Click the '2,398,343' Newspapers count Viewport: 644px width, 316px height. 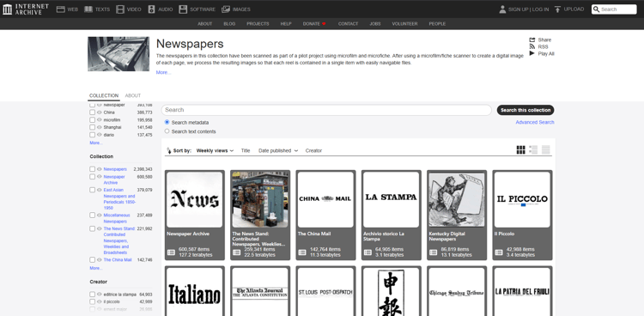(x=143, y=169)
